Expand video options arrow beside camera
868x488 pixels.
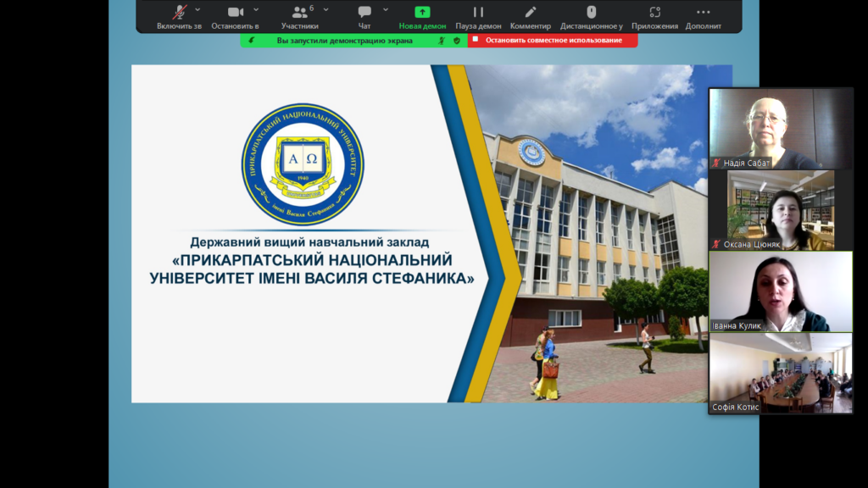coord(256,9)
